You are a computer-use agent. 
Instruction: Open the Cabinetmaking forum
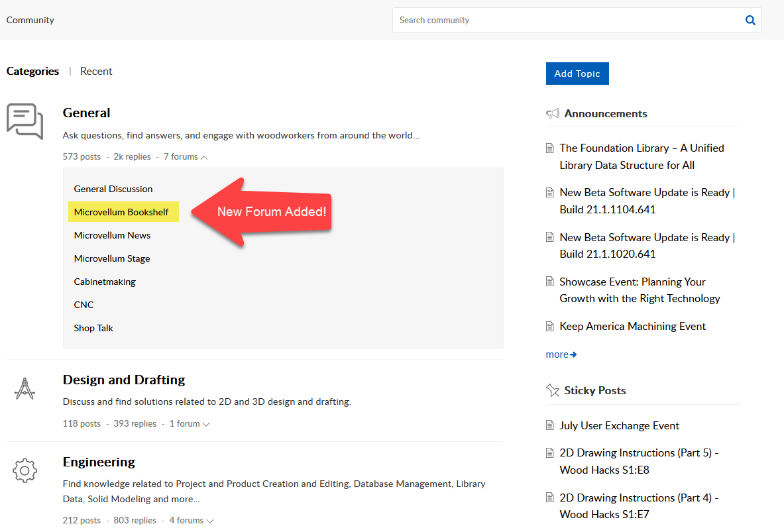tap(105, 282)
